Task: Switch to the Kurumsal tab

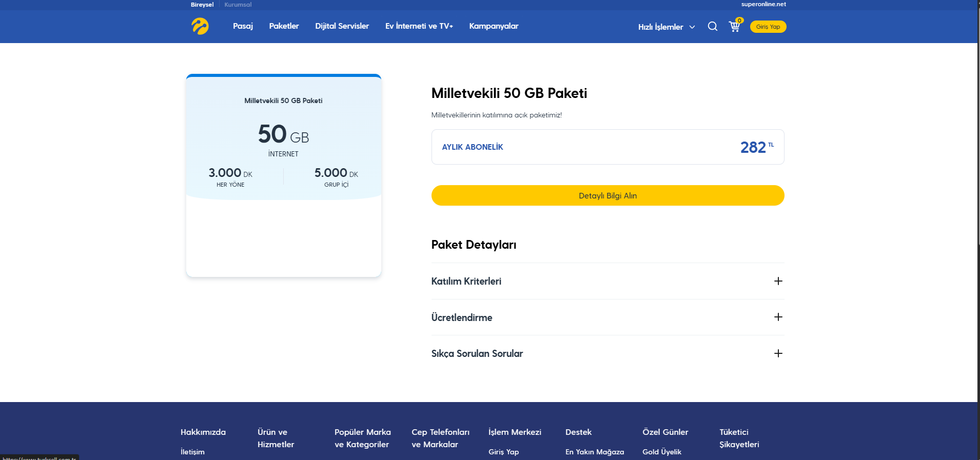Action: click(x=238, y=5)
